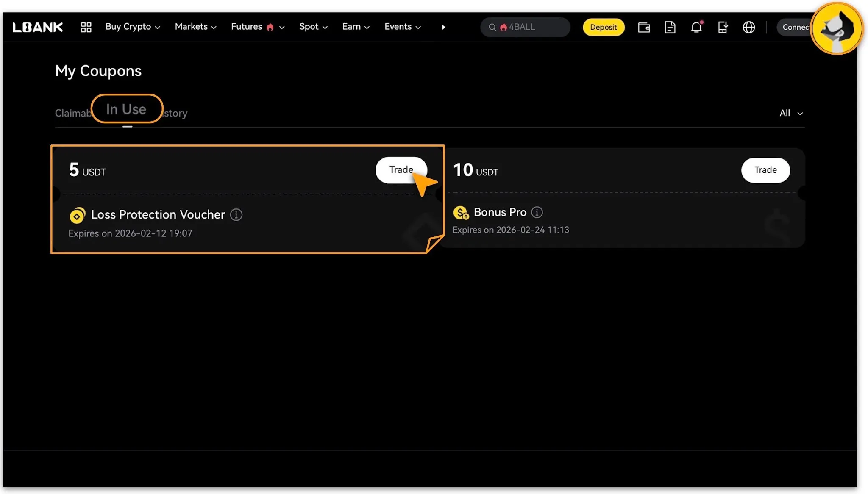This screenshot has height=494, width=868.
Task: Click the 5 USDT coupon amount
Action: (87, 170)
